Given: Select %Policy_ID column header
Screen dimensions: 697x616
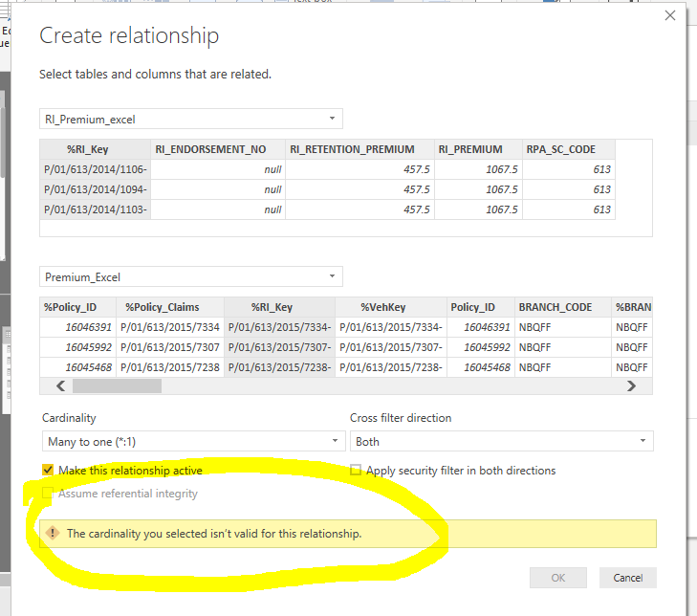Looking at the screenshot, I should 77,307.
